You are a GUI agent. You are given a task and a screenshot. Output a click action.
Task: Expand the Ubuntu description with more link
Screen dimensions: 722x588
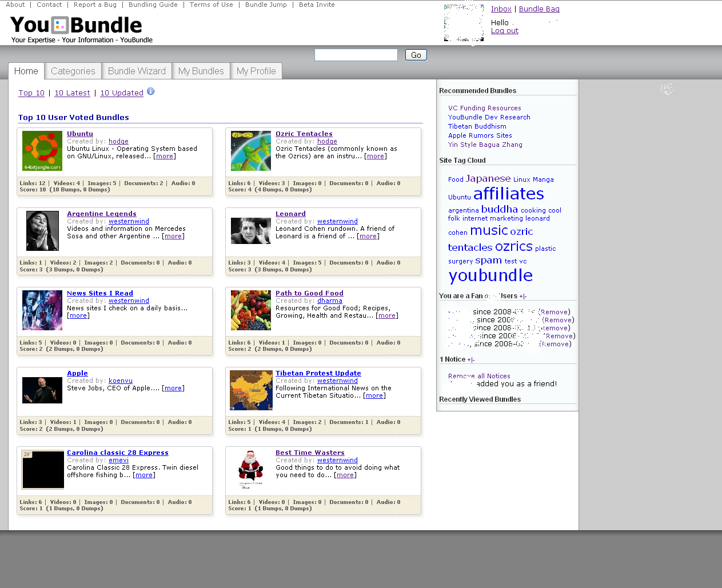(x=165, y=156)
